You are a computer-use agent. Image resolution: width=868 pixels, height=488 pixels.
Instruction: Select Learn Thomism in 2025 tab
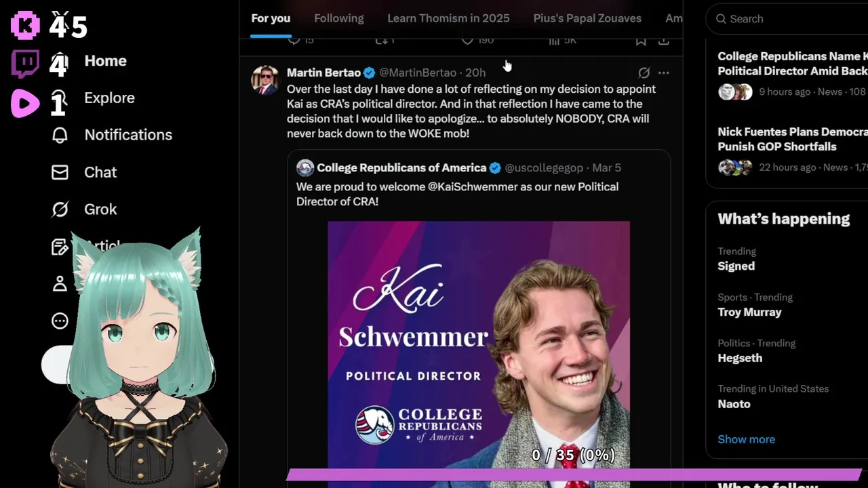(x=448, y=18)
